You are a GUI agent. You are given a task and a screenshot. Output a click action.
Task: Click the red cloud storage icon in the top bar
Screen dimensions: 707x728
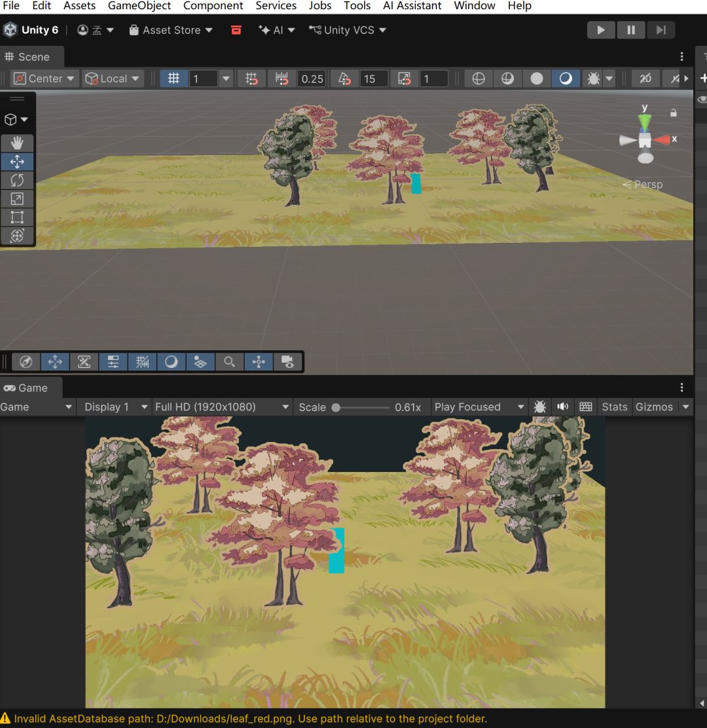click(236, 30)
